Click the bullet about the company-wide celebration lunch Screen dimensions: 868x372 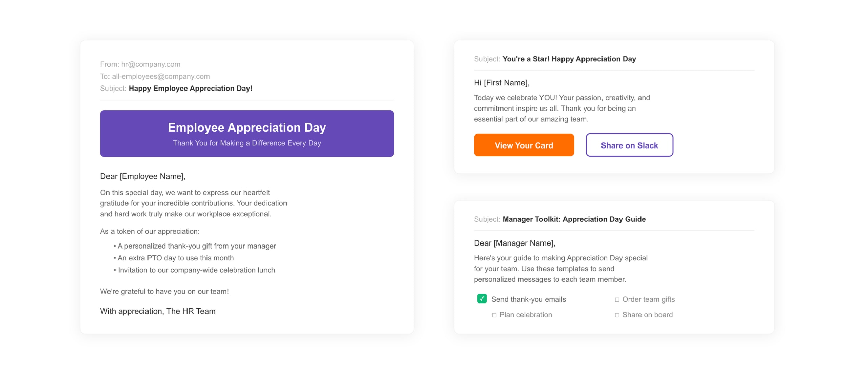195,270
